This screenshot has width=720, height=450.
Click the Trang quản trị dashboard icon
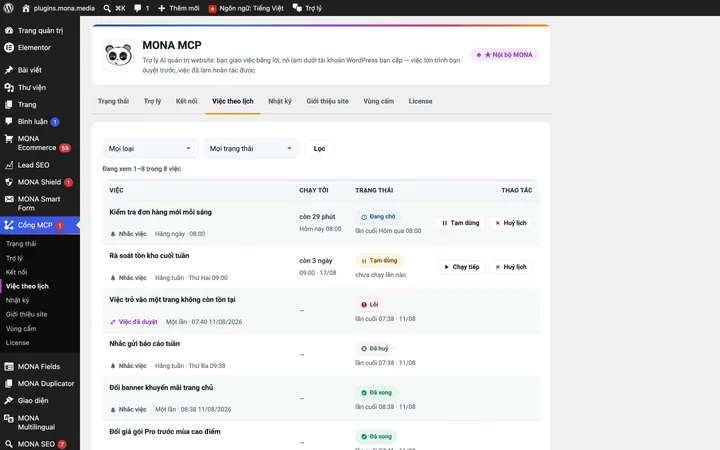(x=9, y=30)
